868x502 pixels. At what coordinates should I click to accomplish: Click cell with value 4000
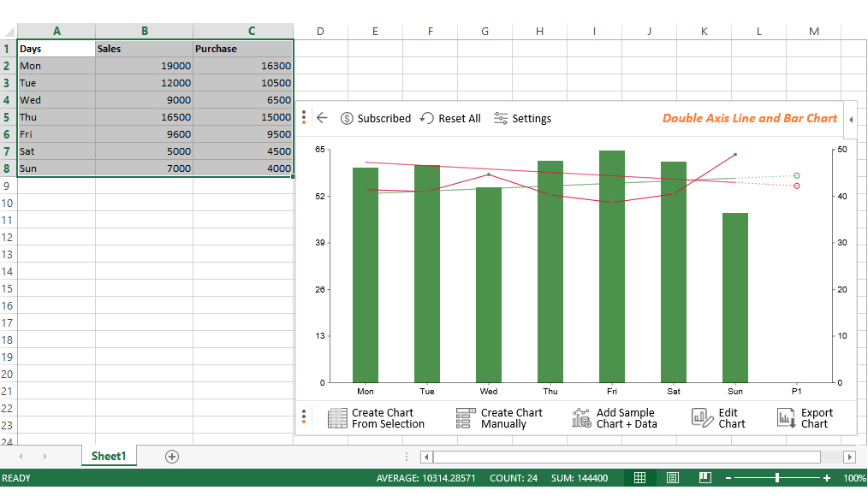tap(244, 168)
